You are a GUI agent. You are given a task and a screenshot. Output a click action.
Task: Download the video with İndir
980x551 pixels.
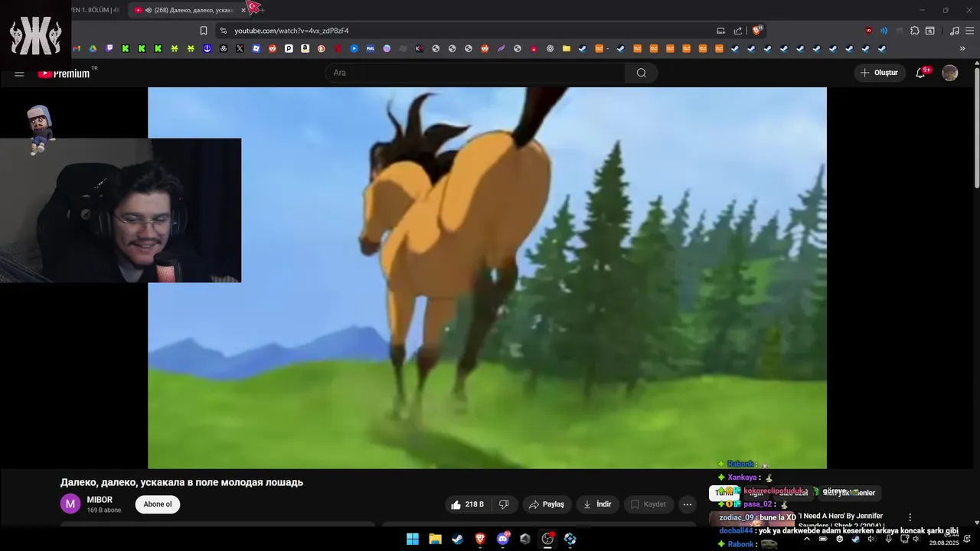pyautogui.click(x=597, y=504)
